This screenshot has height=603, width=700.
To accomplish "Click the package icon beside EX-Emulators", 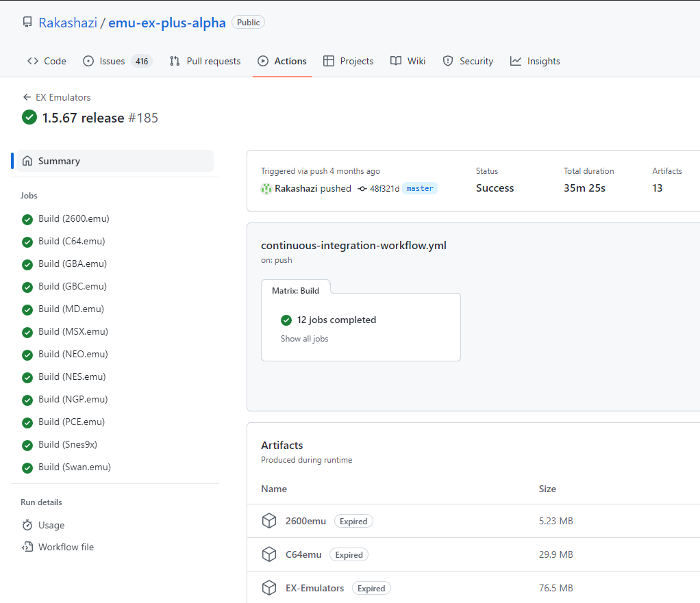I will pos(268,588).
